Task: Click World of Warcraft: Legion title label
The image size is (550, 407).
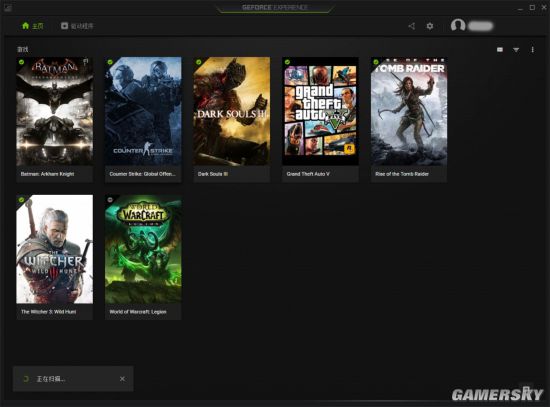Action: 138,312
